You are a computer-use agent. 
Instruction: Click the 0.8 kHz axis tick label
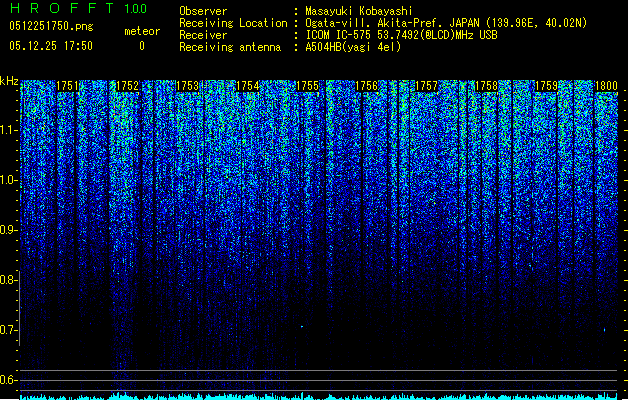8,280
